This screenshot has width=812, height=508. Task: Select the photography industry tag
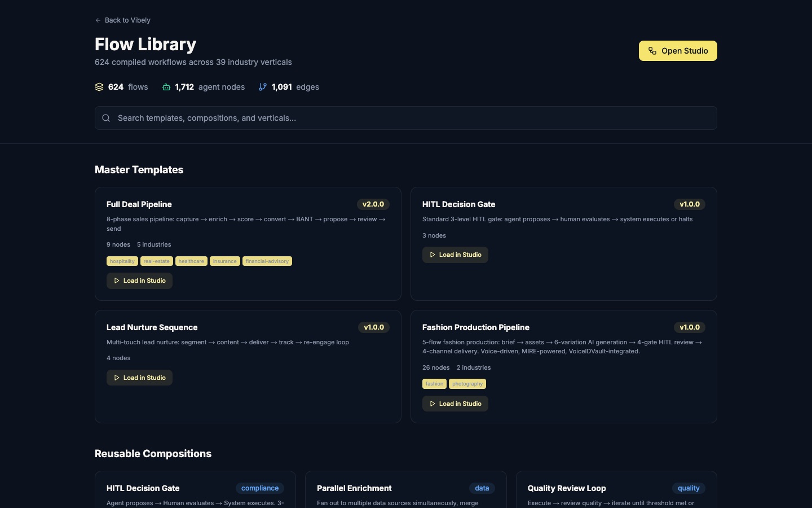467,384
